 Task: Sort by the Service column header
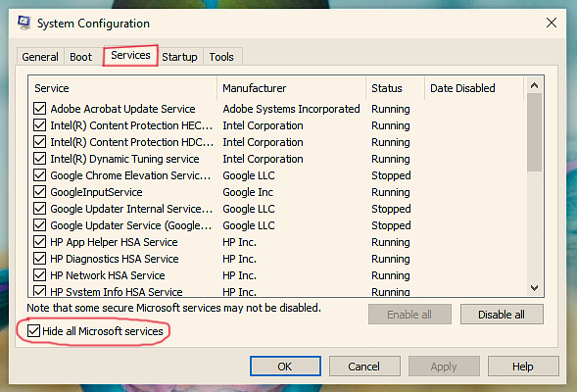[x=122, y=88]
